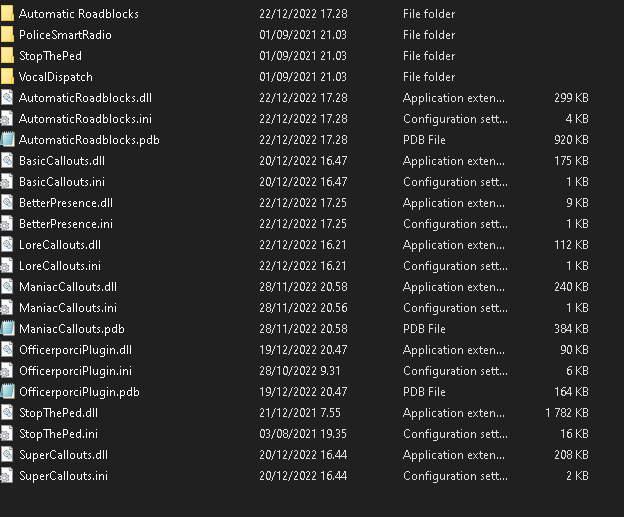Viewport: 624px width, 517px height.
Task: Click the VocalDispatch folder icon
Action: [7, 77]
